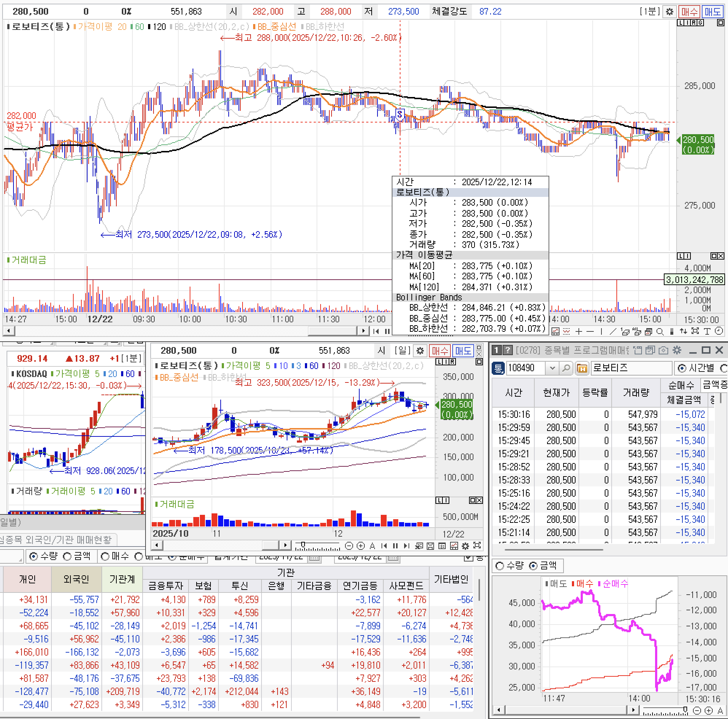Image resolution: width=728 pixels, height=719 pixels.
Task: Select the 시간별 radio button
Action: pyautogui.click(x=682, y=368)
